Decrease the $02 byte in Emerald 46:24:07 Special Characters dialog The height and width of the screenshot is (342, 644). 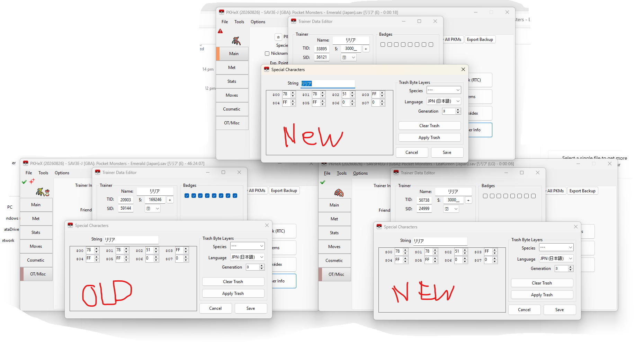(156, 252)
